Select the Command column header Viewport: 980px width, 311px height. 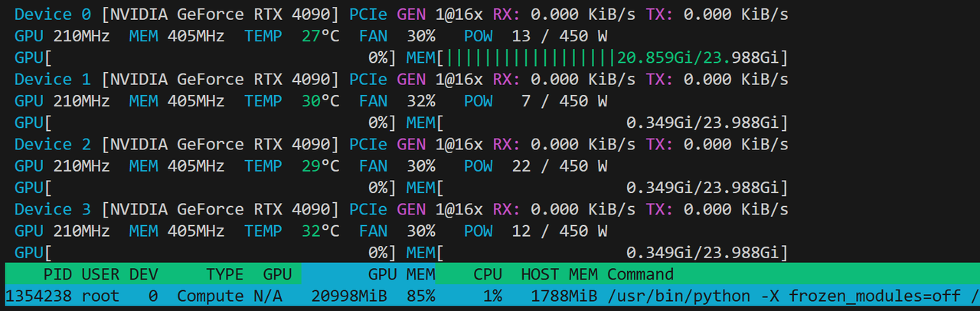[641, 274]
